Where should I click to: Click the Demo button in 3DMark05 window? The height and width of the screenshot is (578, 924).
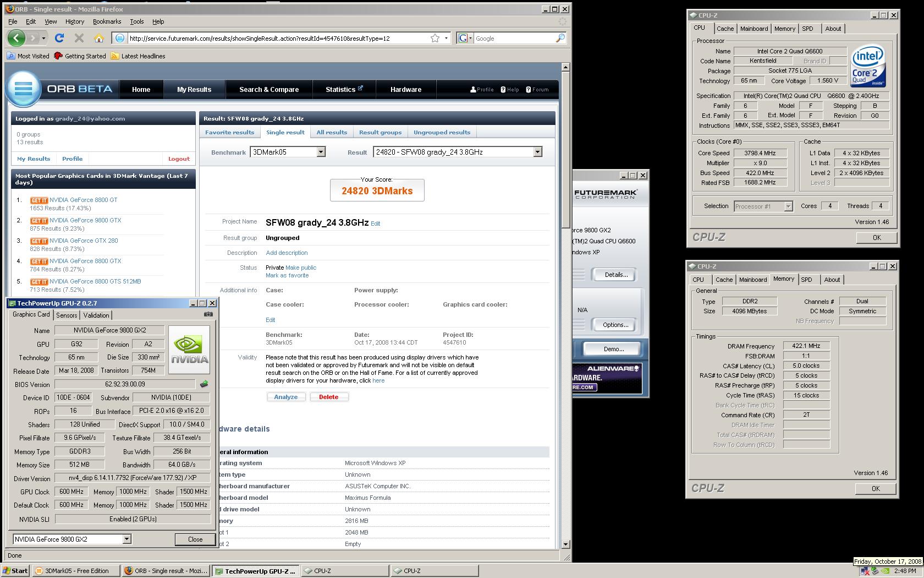pyautogui.click(x=613, y=349)
